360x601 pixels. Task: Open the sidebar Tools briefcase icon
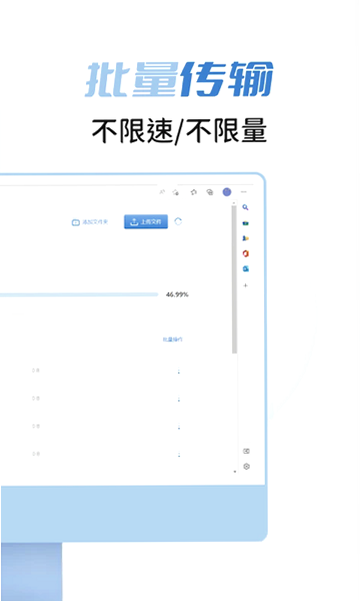[246, 223]
